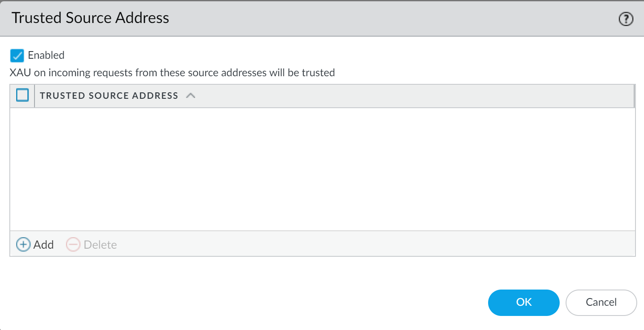Click the 'Enabled' label text

(46, 55)
